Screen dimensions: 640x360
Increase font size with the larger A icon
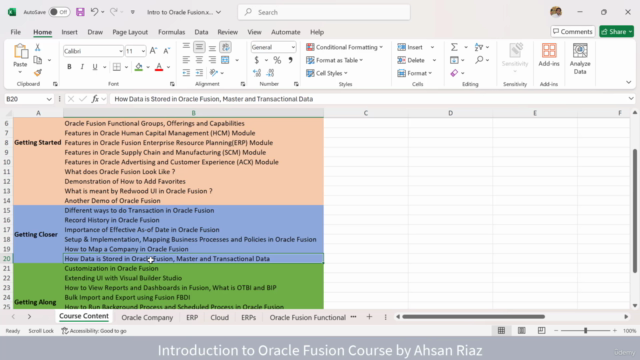[153, 51]
